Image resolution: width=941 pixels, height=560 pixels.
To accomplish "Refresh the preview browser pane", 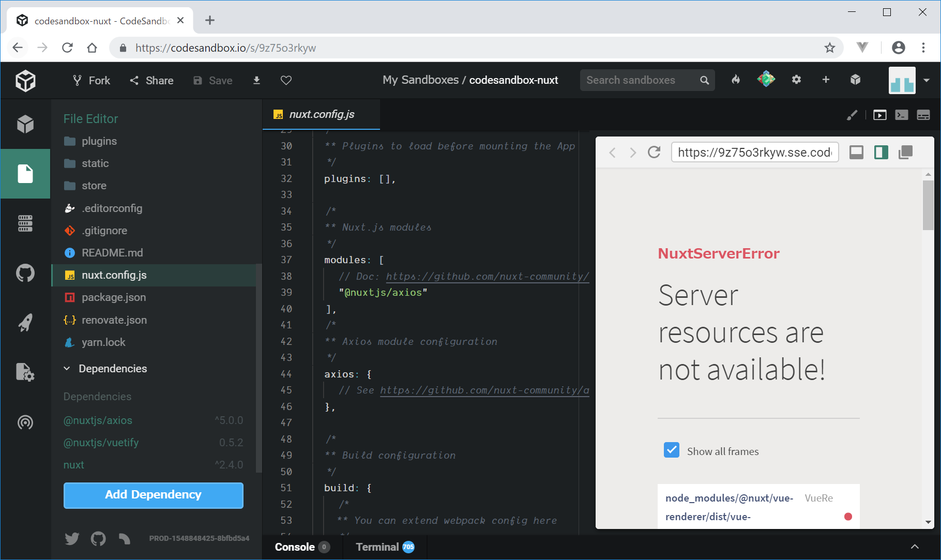I will click(x=654, y=152).
